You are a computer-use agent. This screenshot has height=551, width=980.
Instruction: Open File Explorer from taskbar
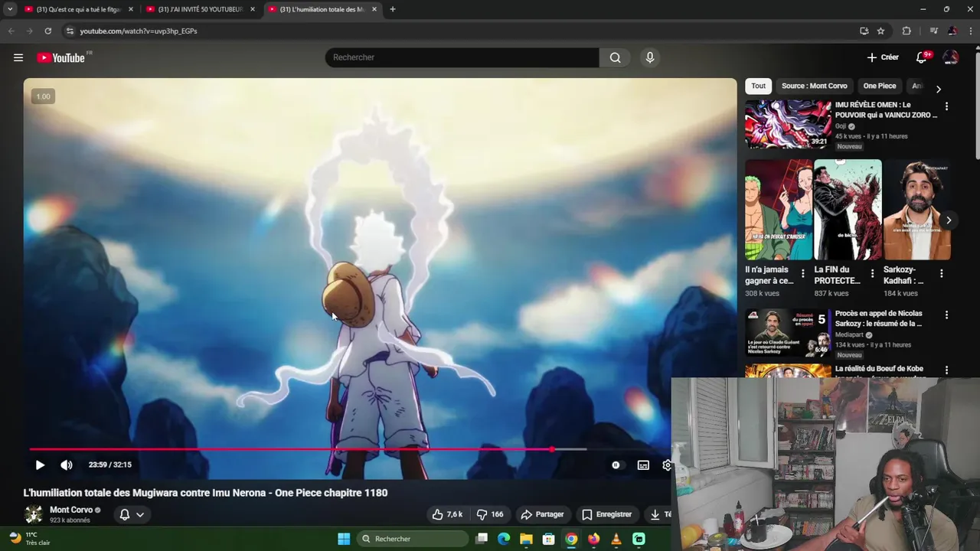tap(526, 539)
